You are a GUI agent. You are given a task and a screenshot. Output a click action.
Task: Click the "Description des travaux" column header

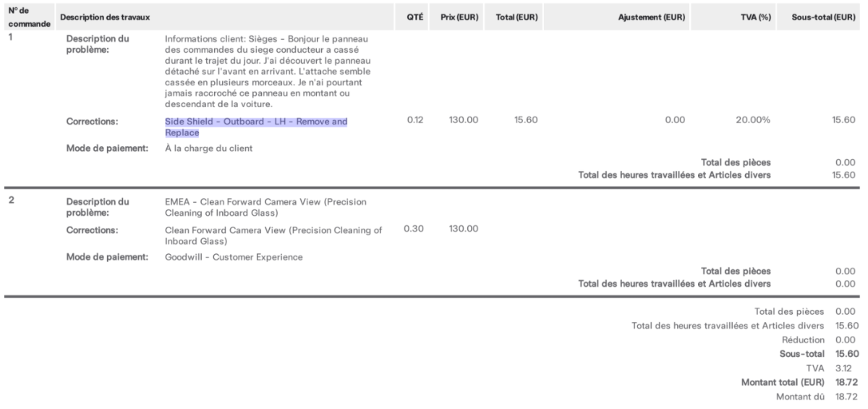(x=105, y=16)
